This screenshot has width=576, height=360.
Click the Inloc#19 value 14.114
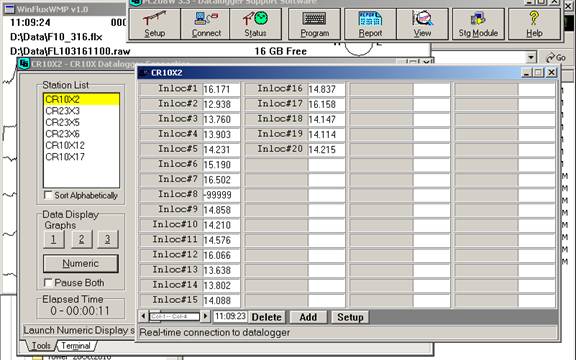tap(326, 134)
